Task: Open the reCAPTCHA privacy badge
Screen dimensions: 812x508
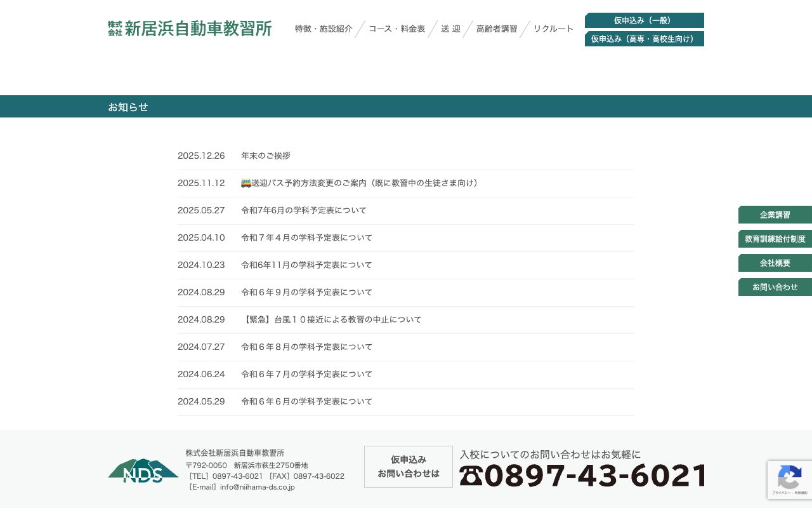Action: (x=789, y=480)
